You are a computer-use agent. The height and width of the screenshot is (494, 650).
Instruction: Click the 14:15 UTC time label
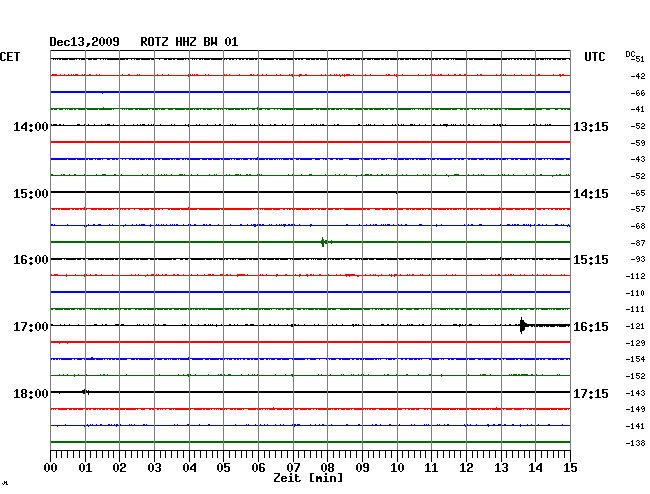(x=591, y=194)
